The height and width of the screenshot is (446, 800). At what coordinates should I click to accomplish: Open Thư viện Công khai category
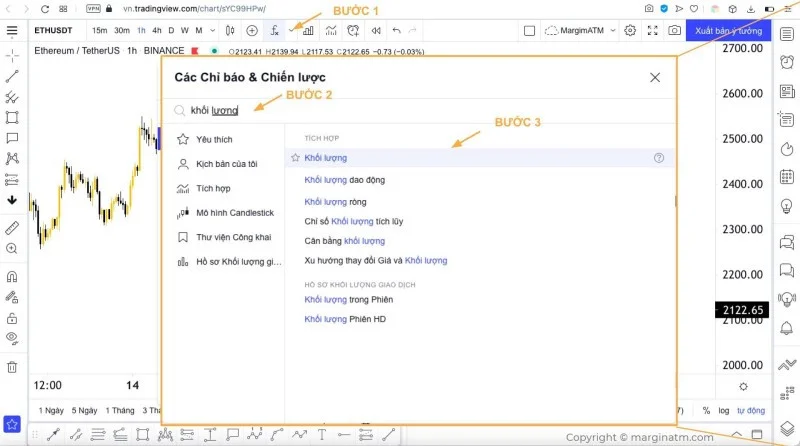[234, 237]
